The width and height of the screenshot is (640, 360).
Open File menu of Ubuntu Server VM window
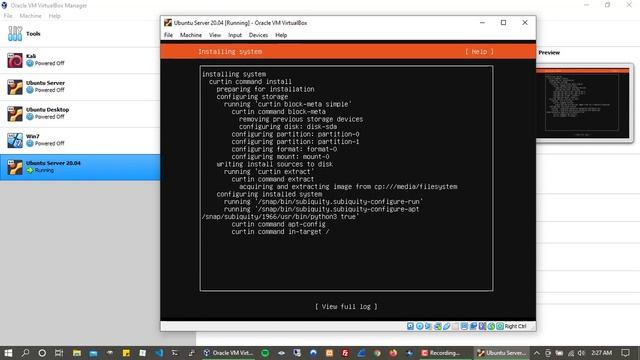click(169, 35)
